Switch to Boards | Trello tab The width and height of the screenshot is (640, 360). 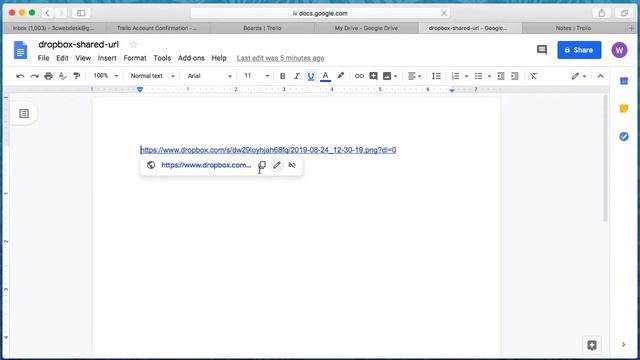(262, 28)
